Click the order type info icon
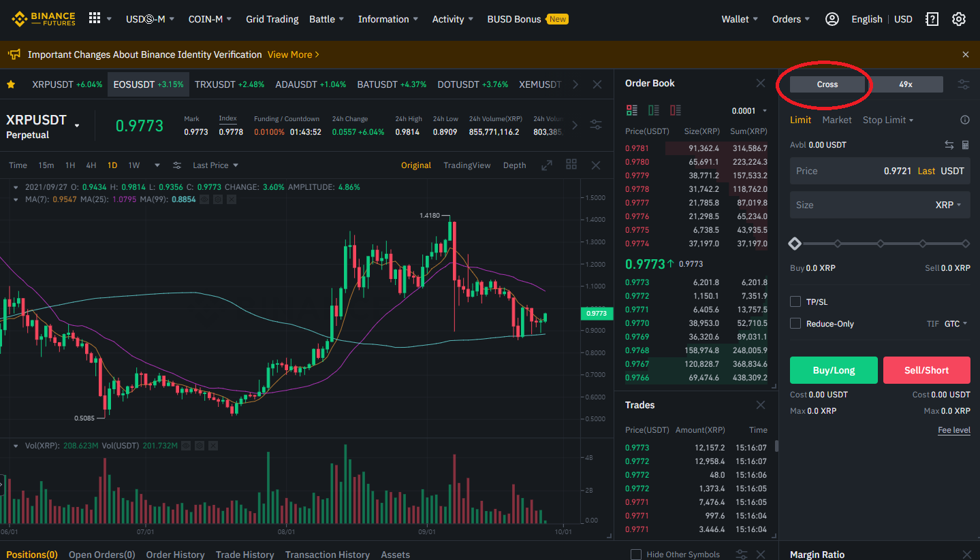This screenshot has width=980, height=560. pos(965,120)
